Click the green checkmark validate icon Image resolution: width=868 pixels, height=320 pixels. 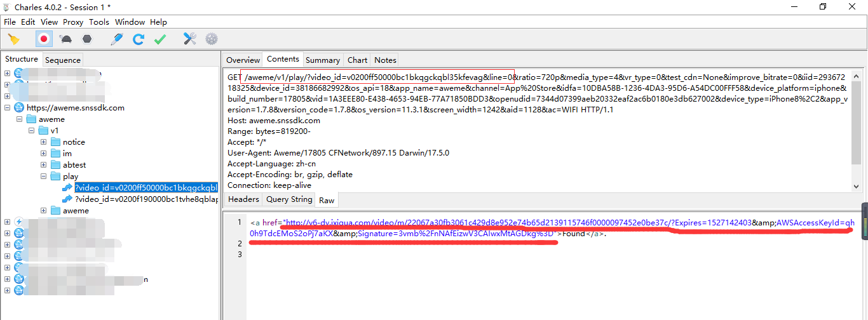click(x=160, y=39)
